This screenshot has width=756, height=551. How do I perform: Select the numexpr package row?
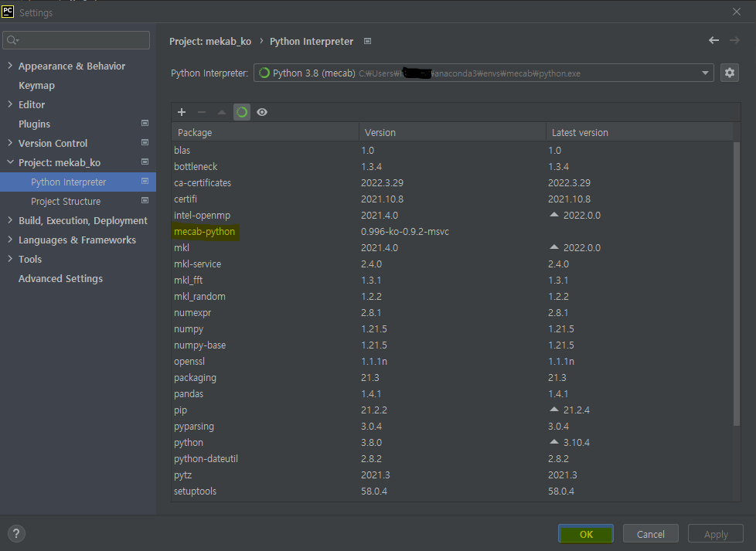tap(452, 312)
